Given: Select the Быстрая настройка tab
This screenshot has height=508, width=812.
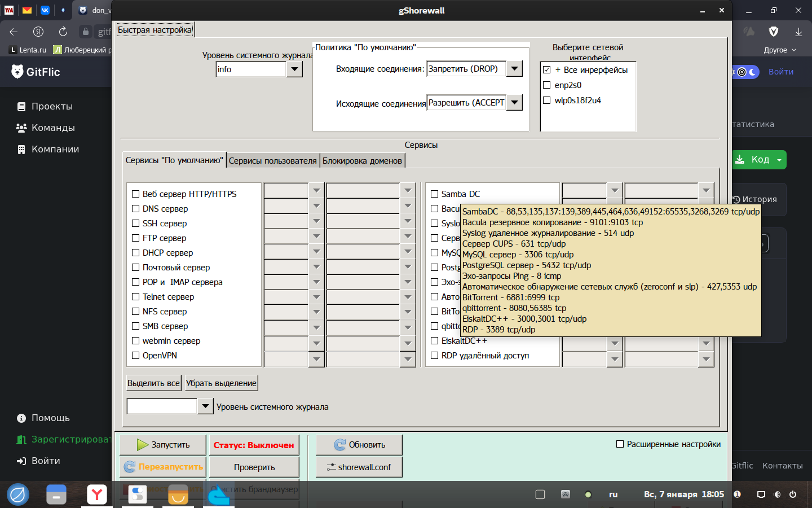Looking at the screenshot, I should tap(155, 30).
